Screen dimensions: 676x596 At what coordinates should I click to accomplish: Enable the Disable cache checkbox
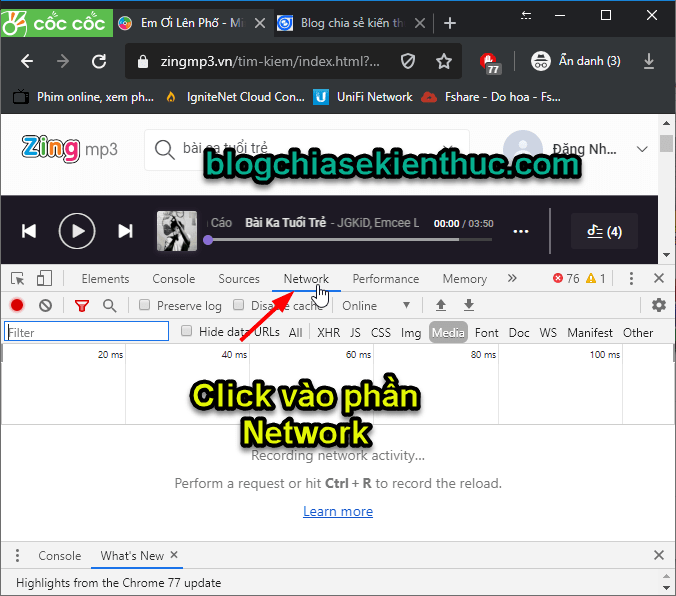click(238, 305)
